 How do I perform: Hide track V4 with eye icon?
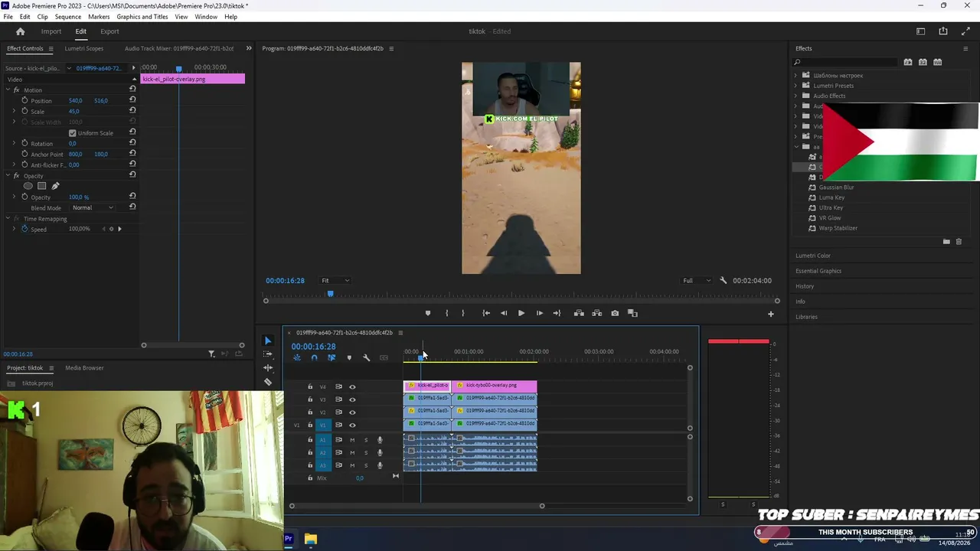(352, 386)
